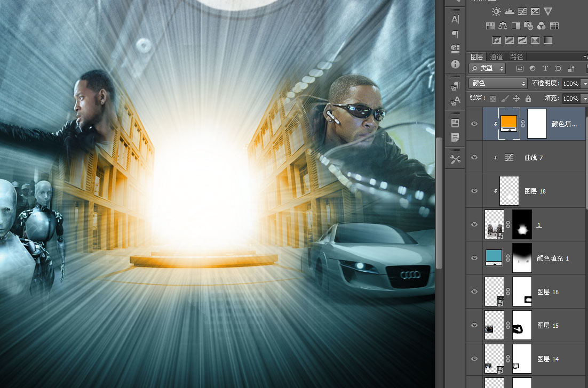Add a Levels adjustment layer
588x388 pixels.
[x=509, y=12]
